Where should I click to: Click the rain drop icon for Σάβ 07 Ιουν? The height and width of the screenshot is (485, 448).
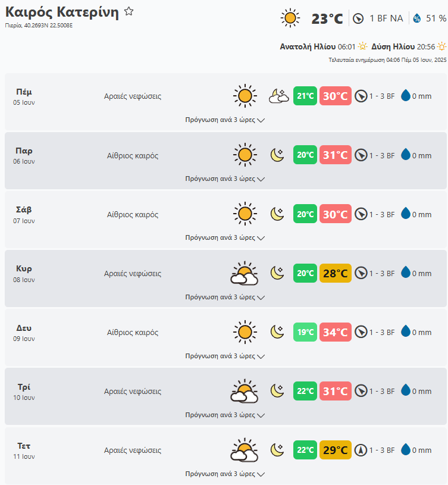click(x=406, y=214)
